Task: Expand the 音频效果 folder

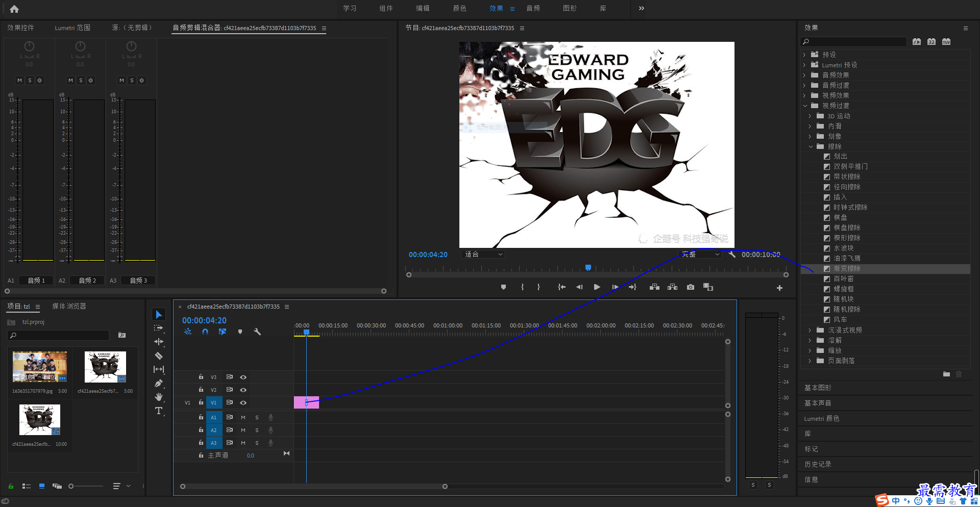Action: [x=805, y=75]
